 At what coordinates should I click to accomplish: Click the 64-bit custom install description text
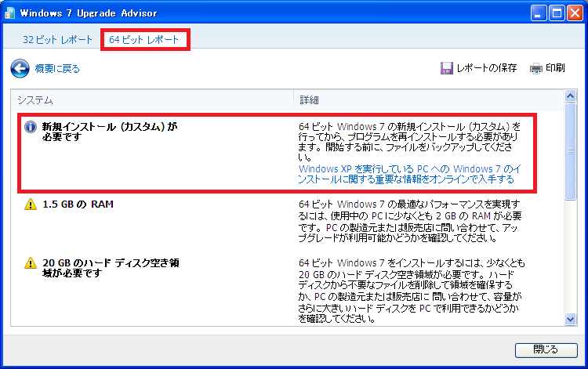pos(409,142)
